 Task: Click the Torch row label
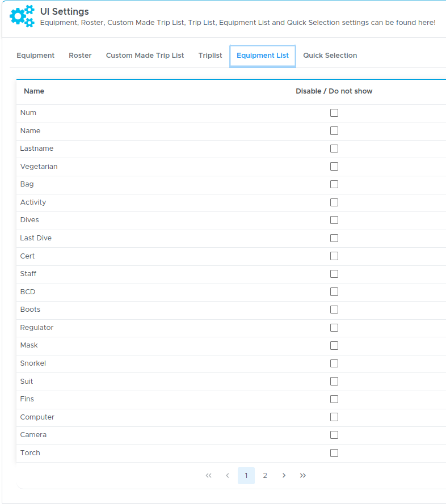pos(30,453)
